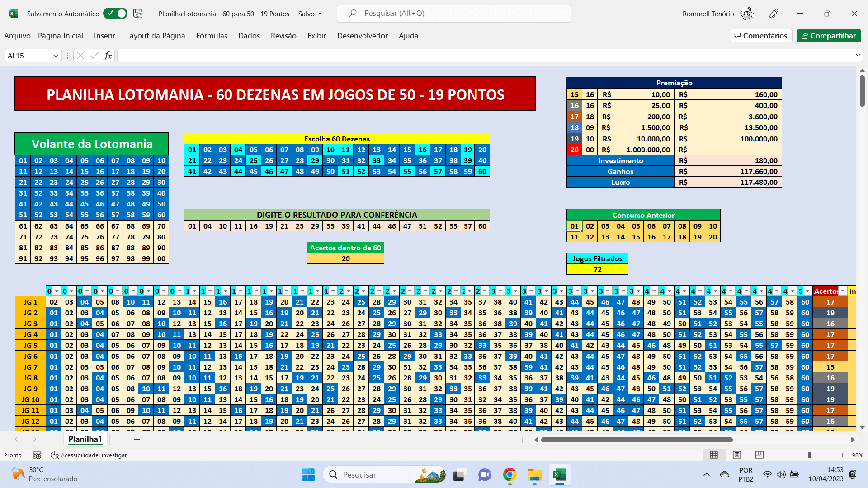Open Rommell Tenório's account picture
Screen dimensions: 868x488
(747, 14)
